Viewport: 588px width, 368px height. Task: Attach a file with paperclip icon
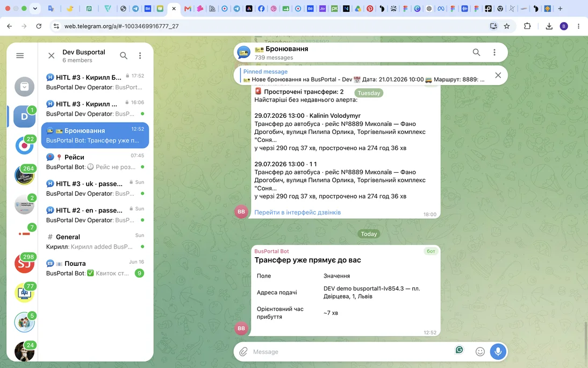point(243,351)
